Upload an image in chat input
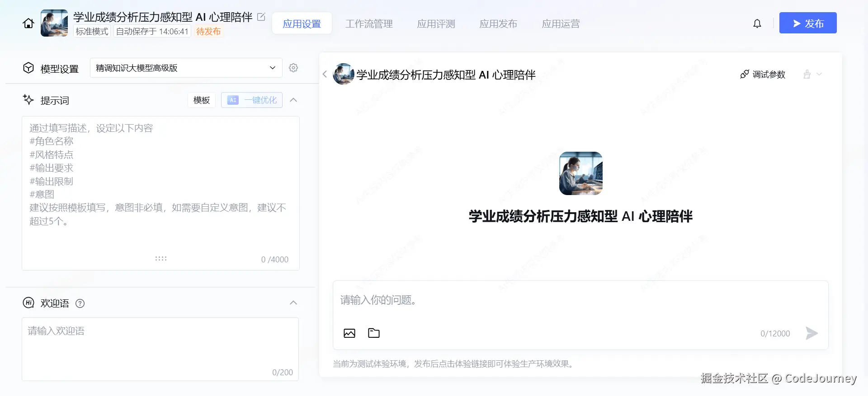The width and height of the screenshot is (868, 396). click(349, 333)
